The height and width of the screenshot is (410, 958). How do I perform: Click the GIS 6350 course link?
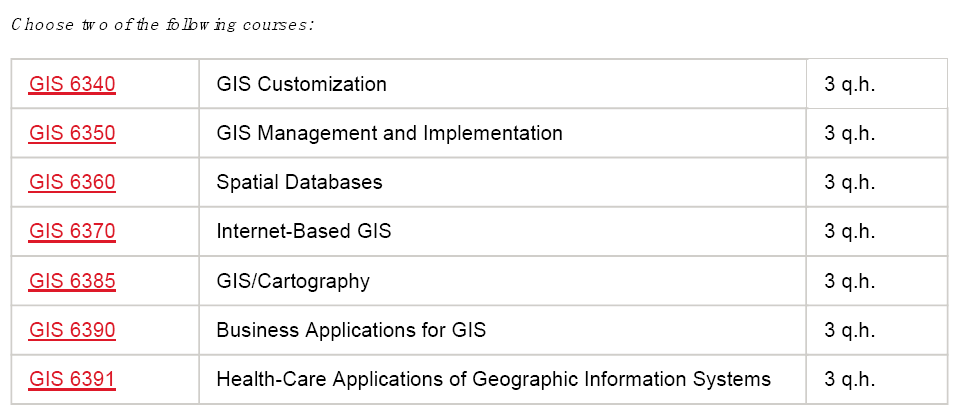point(72,133)
